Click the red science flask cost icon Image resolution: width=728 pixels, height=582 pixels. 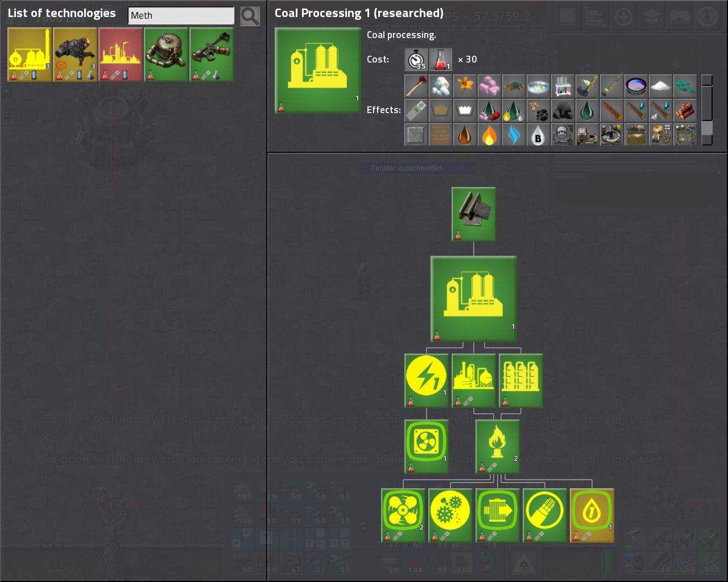click(x=440, y=59)
